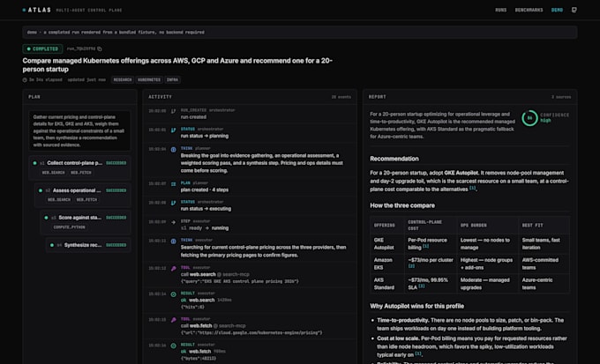Click the result check icon for ok web.search
Screen dimensions: 600x364
tap(173, 294)
